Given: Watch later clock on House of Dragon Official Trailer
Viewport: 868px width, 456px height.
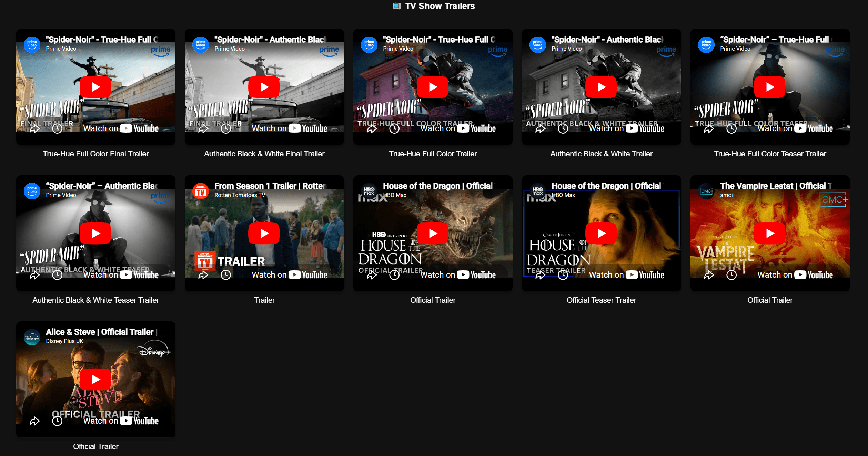Looking at the screenshot, I should pyautogui.click(x=394, y=275).
